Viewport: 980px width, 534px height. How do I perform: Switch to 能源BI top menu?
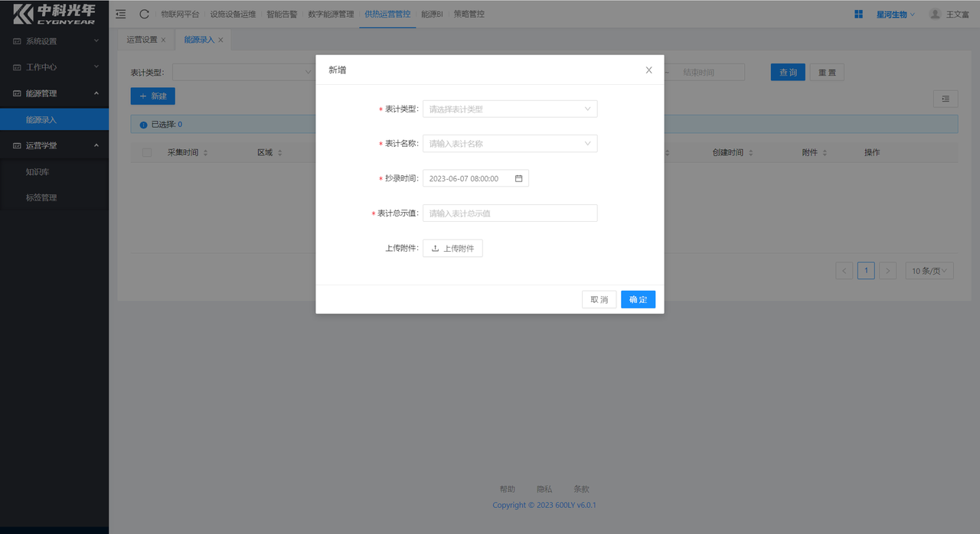[432, 14]
